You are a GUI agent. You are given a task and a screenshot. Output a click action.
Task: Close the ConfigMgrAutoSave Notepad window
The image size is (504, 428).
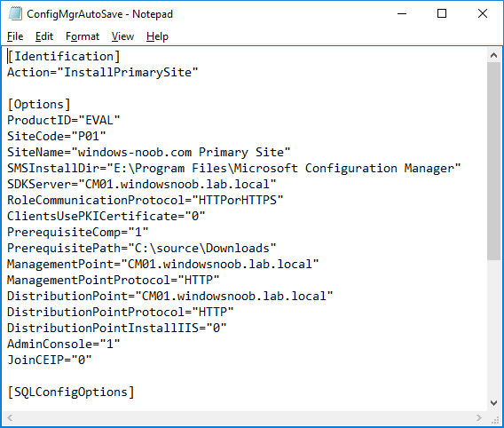pos(483,13)
